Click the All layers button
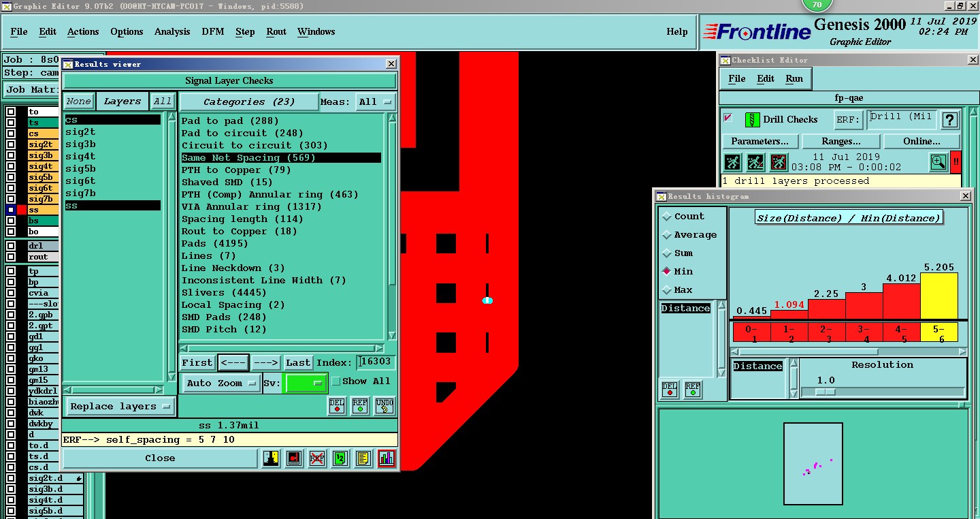 162,101
